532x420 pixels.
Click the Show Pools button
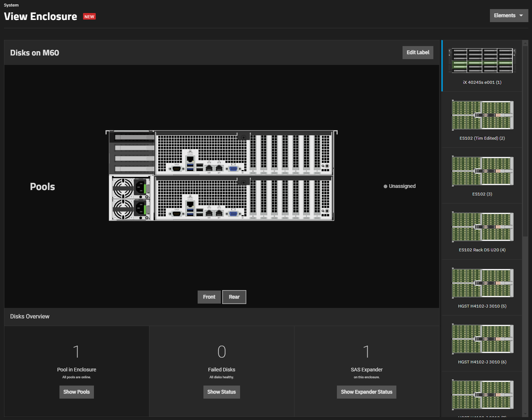coord(77,392)
